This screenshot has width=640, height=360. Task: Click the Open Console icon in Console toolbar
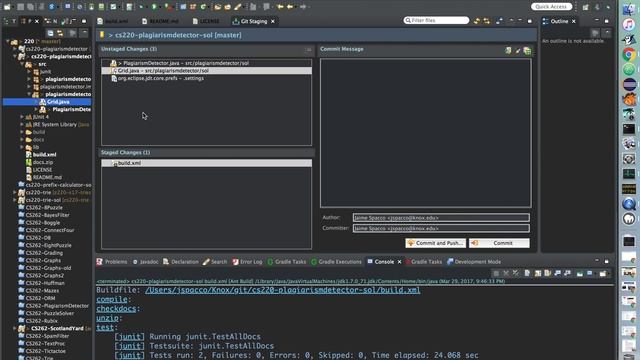coord(603,273)
